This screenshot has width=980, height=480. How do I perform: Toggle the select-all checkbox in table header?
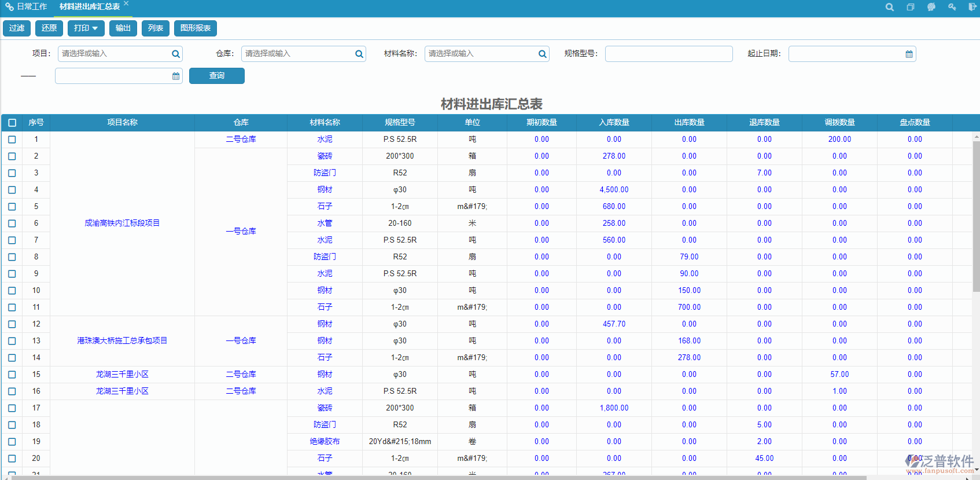[x=12, y=123]
